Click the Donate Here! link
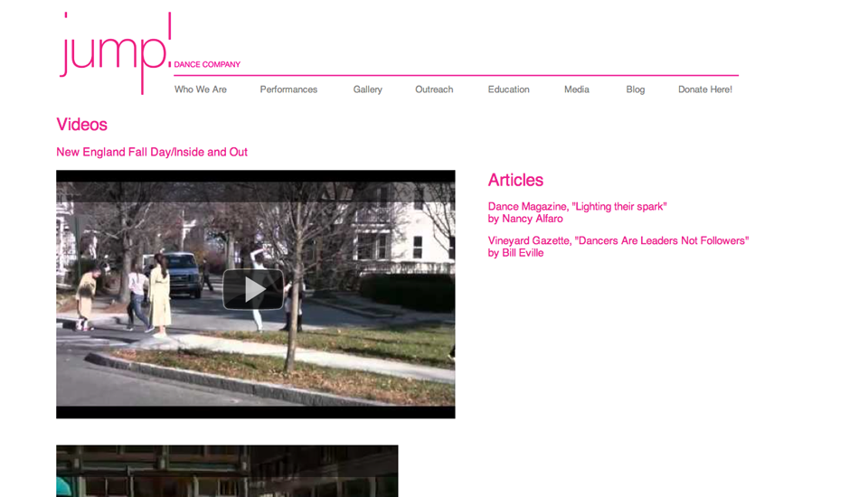 click(704, 89)
